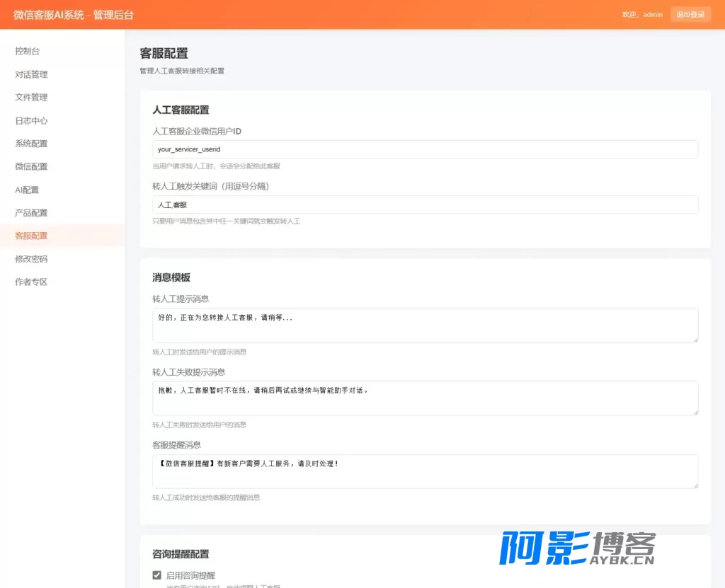Click the 退出登录 button

tap(690, 14)
